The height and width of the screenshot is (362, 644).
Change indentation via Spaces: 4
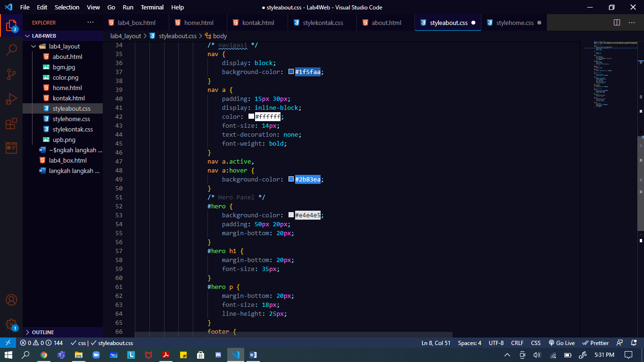(470, 343)
